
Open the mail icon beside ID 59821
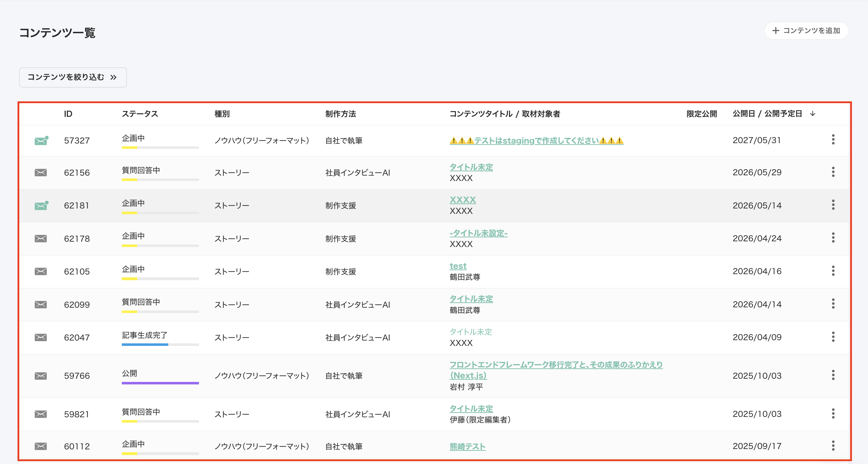pyautogui.click(x=41, y=414)
